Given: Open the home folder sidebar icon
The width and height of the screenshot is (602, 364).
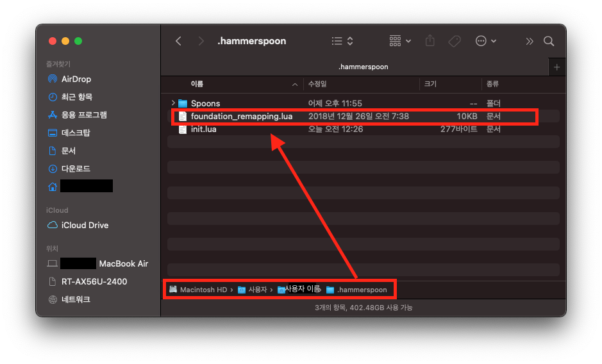Looking at the screenshot, I should pos(53,186).
